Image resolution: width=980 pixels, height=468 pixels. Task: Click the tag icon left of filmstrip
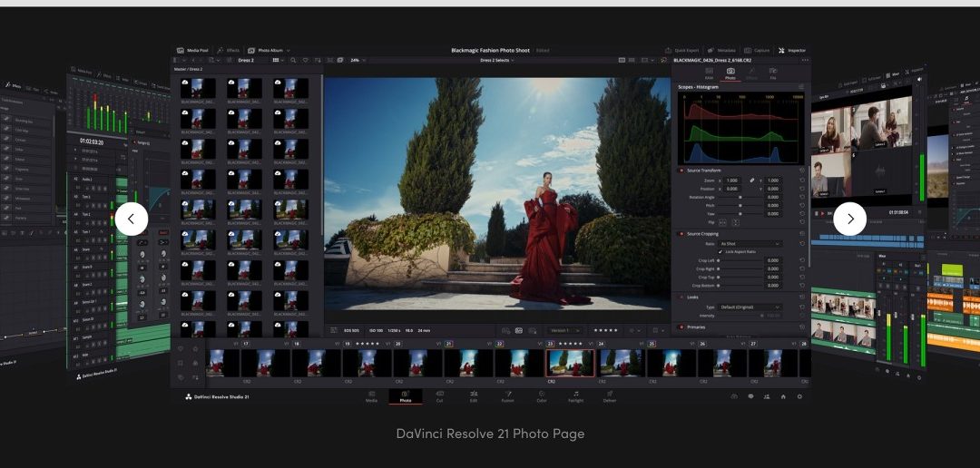pos(181,377)
